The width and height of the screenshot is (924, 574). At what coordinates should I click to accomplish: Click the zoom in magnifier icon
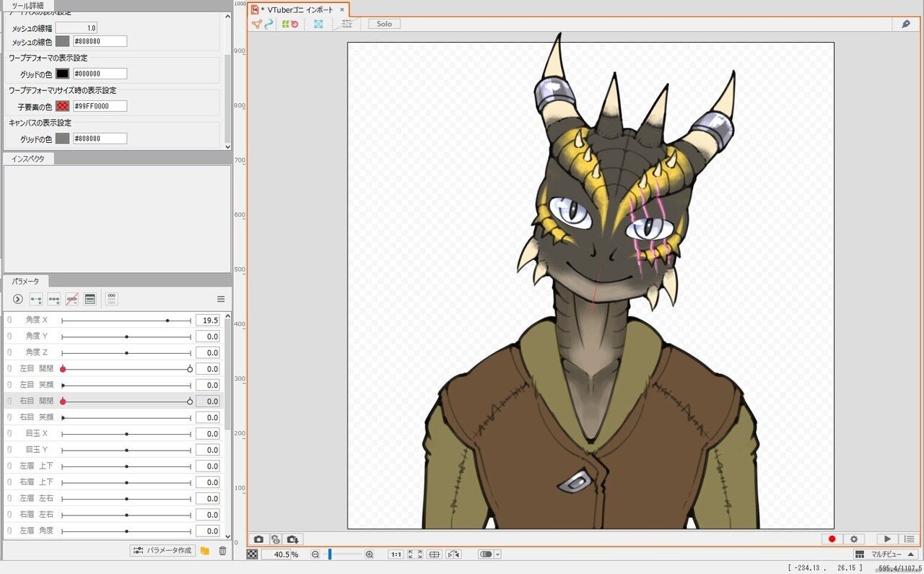pos(370,555)
